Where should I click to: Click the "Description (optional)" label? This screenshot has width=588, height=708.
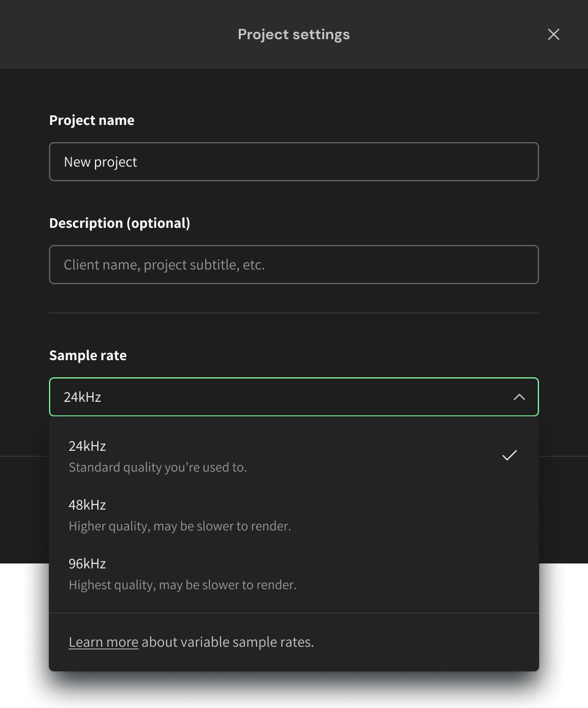[x=119, y=223]
